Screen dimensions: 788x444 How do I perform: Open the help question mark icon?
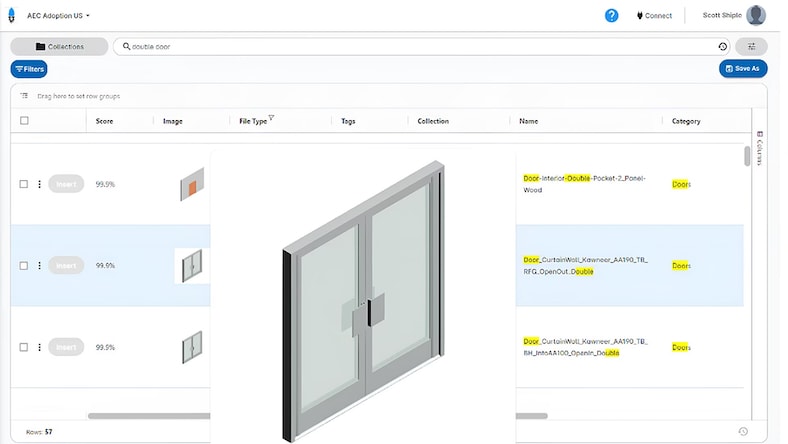pos(611,16)
